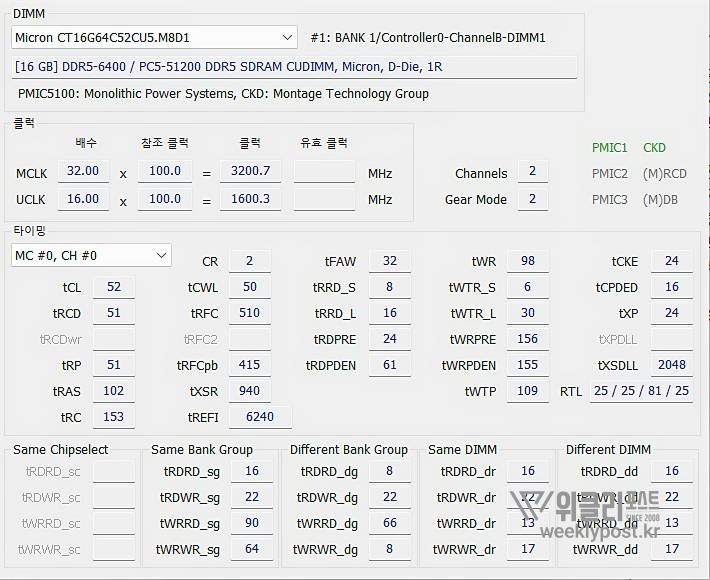Select the RTL values field
Image resolution: width=710 pixels, height=580 pixels.
tap(641, 391)
